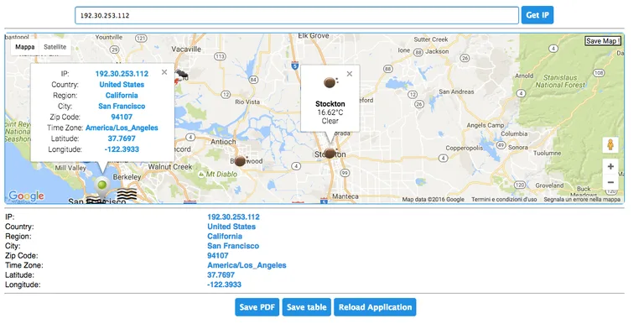The height and width of the screenshot is (334, 644).
Task: Click the Get IP button
Action: tap(538, 15)
